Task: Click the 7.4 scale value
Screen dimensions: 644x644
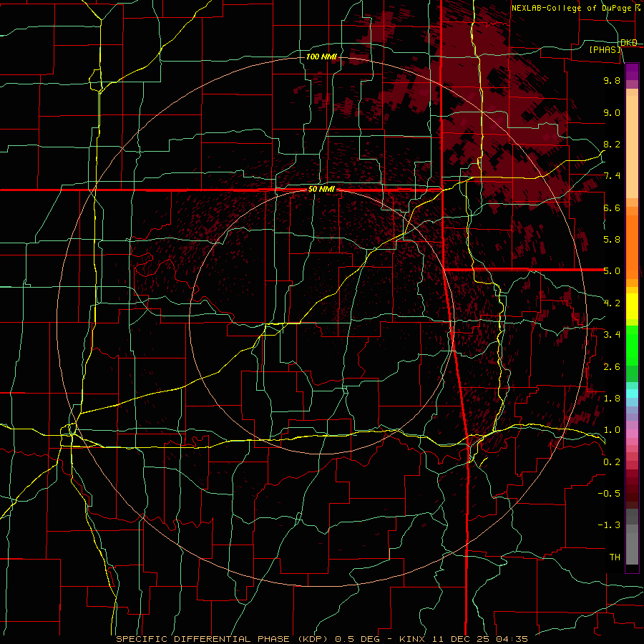Action: click(x=612, y=176)
